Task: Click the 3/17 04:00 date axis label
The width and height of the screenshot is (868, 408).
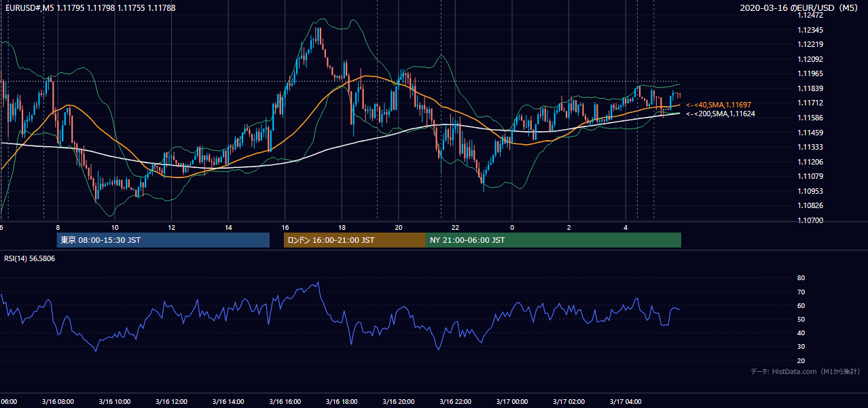Action: point(626,402)
